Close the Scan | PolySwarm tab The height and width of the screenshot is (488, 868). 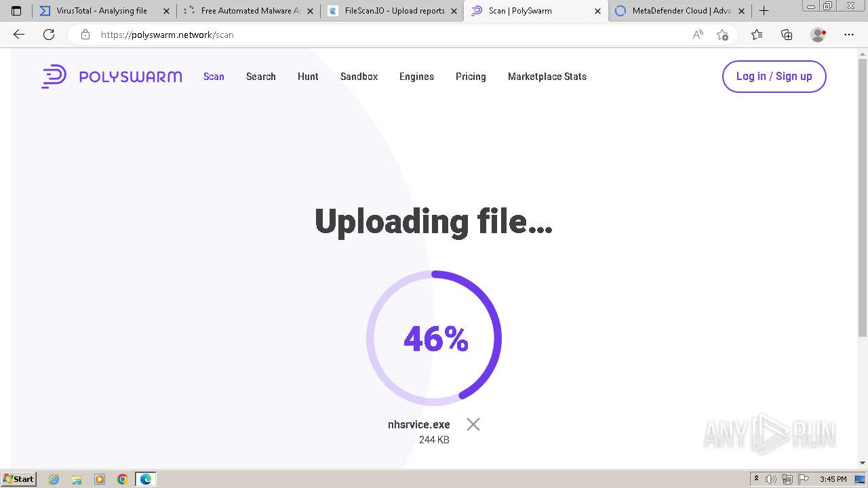point(598,11)
